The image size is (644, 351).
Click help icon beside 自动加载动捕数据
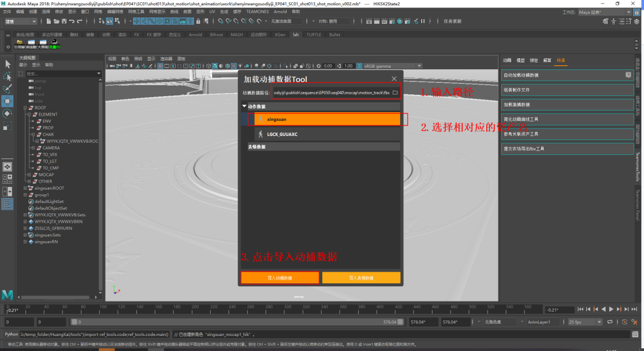pos(628,75)
